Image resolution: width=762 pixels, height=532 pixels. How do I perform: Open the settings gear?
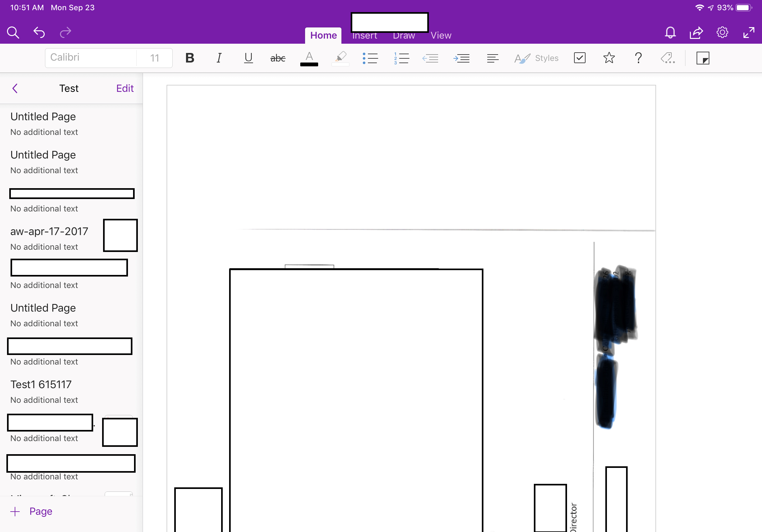(722, 33)
